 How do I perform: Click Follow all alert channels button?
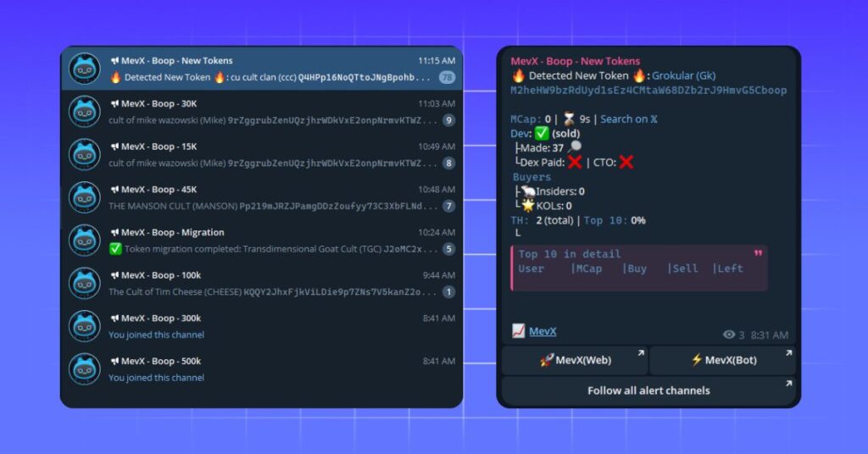(x=648, y=390)
